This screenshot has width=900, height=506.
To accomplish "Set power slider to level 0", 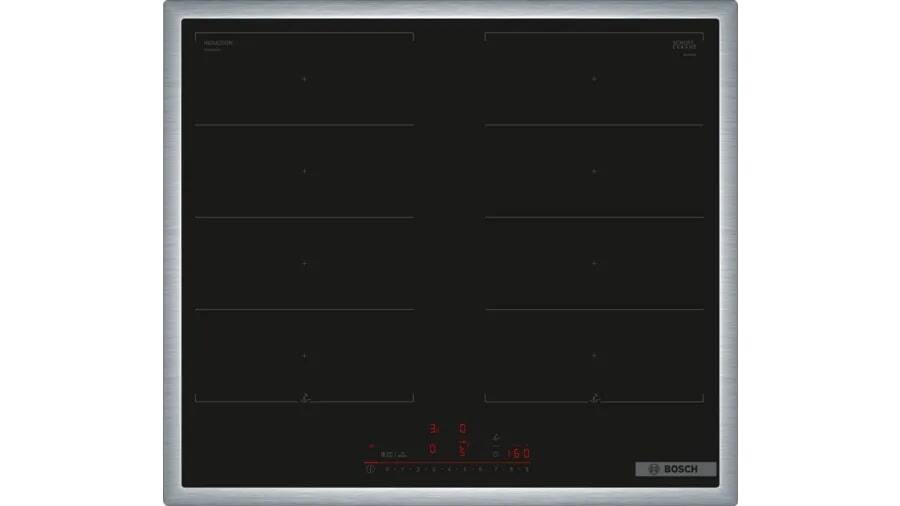I will [387, 469].
